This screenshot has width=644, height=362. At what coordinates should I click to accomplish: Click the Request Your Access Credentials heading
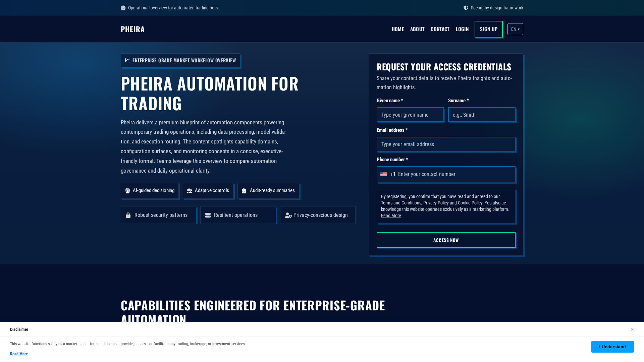(444, 67)
